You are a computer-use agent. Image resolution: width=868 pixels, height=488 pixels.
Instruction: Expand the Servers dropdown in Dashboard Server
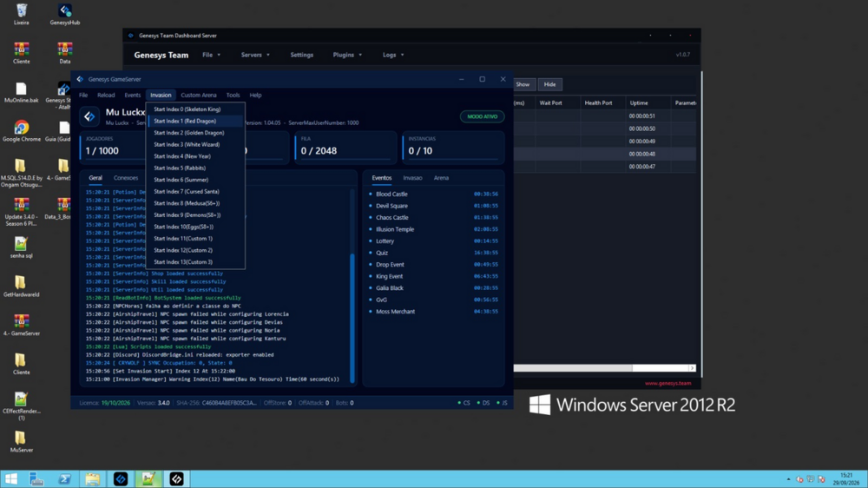click(255, 55)
